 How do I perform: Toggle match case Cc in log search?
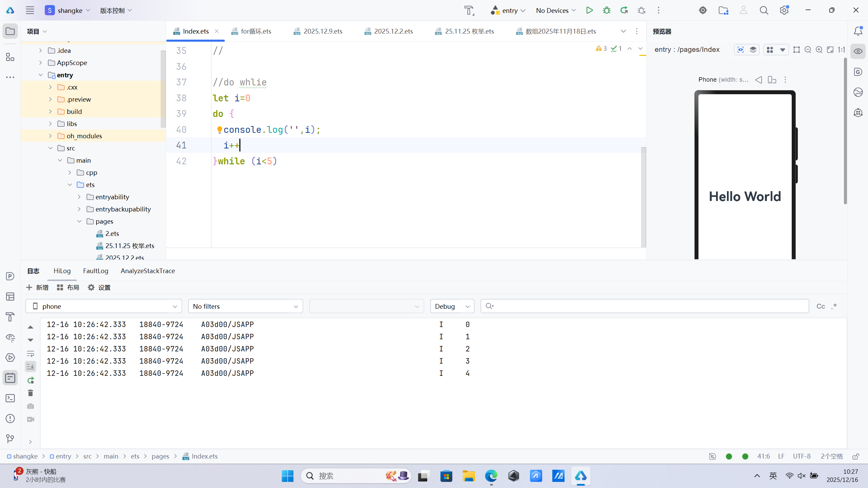821,306
